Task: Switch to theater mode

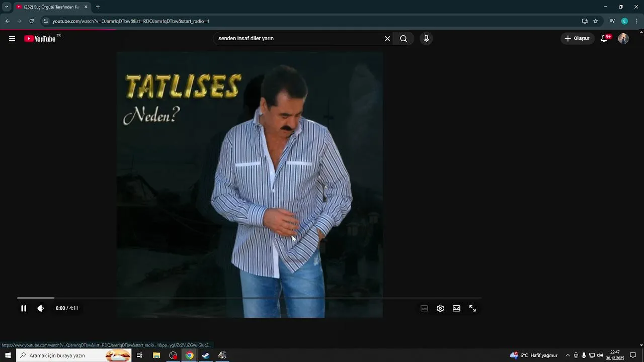Action: tap(456, 308)
